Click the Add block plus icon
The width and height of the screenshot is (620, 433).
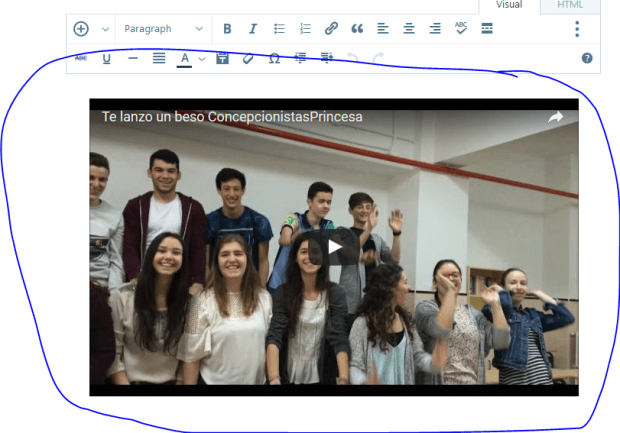pyautogui.click(x=82, y=29)
